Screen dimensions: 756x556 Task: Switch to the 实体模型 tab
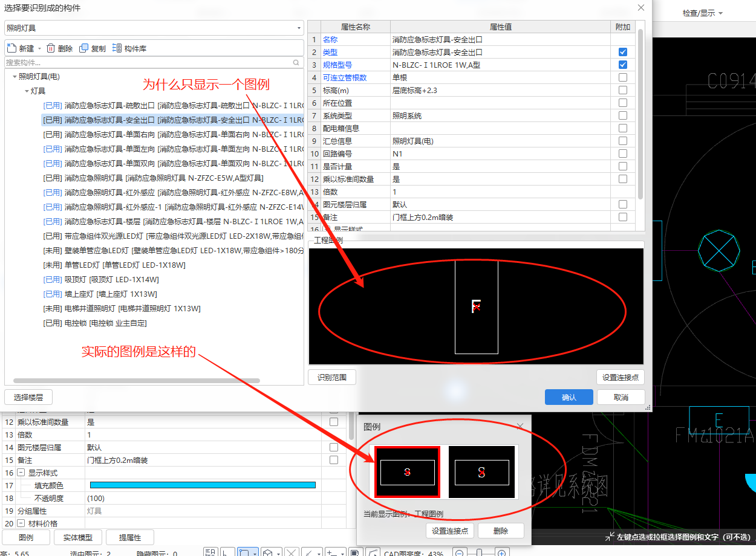pos(78,537)
